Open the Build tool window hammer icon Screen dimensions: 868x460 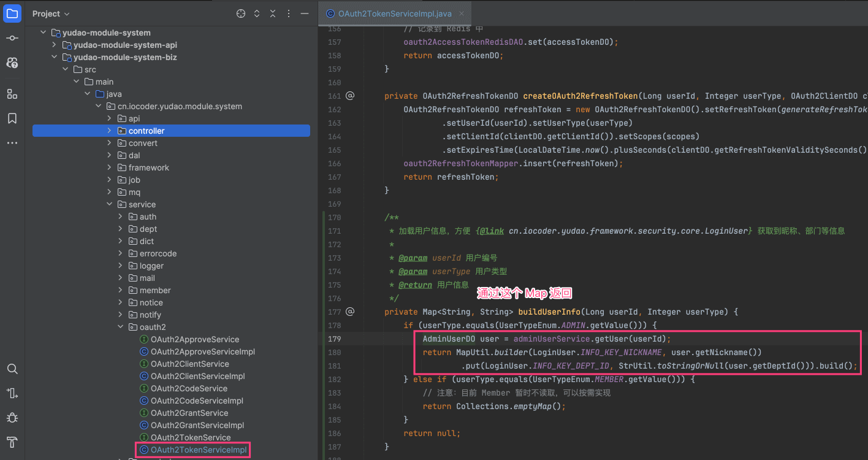pyautogui.click(x=13, y=442)
